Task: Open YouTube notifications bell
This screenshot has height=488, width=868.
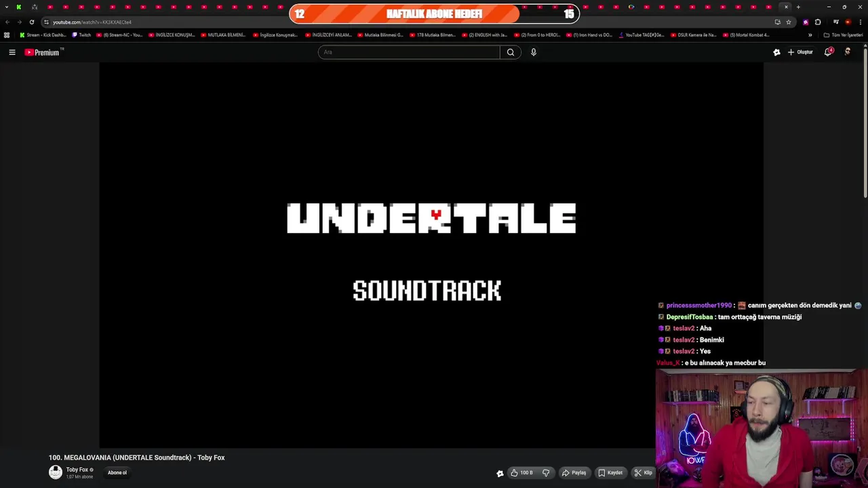Action: pos(828,52)
